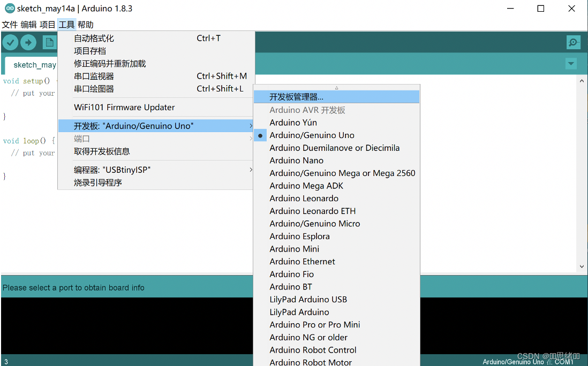Open 串口监视器 from the menu
The width and height of the screenshot is (588, 366).
tap(156, 76)
